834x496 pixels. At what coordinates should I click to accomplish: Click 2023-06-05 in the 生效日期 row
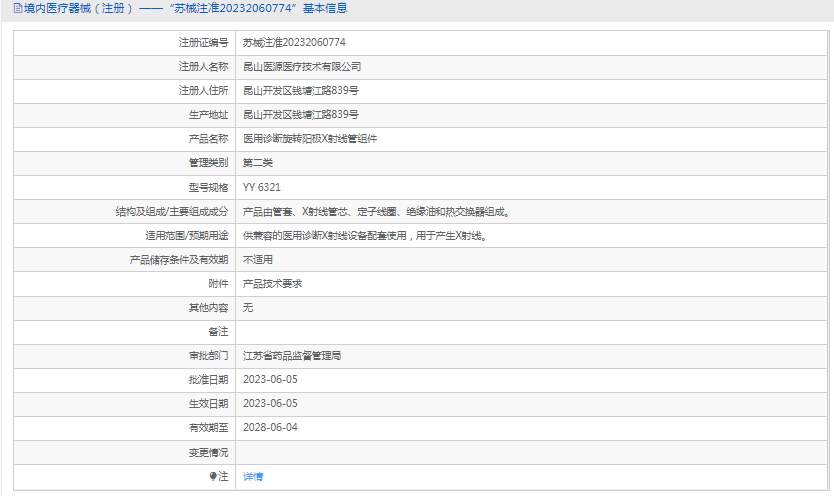(270, 403)
